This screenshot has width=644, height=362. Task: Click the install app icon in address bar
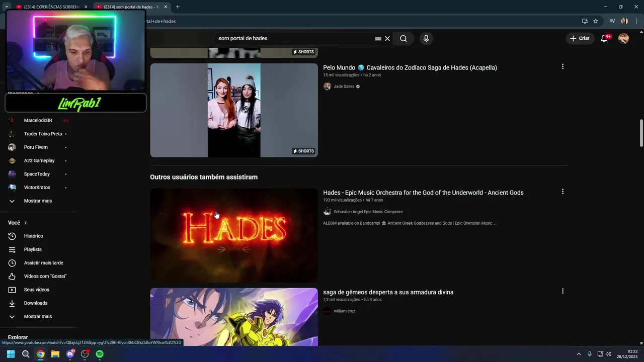585,21
